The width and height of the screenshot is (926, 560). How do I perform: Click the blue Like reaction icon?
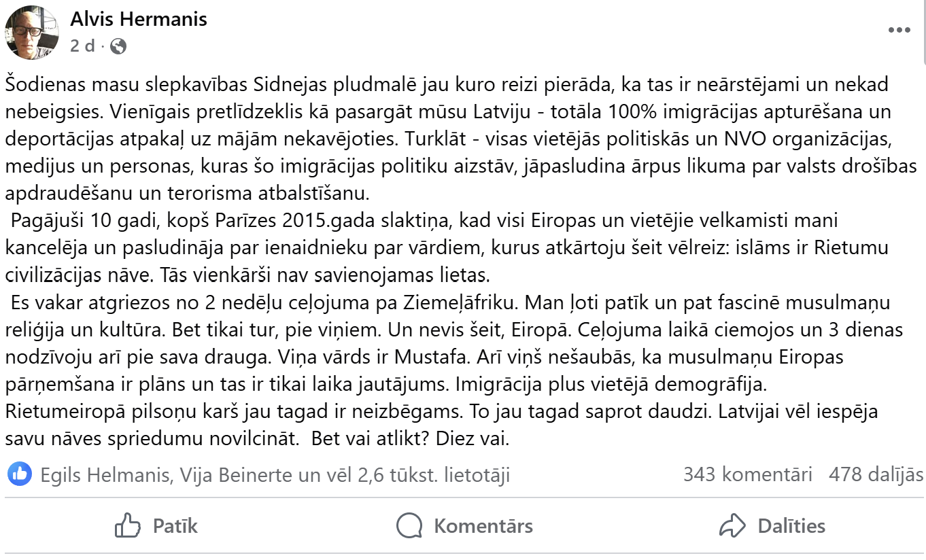pos(20,474)
